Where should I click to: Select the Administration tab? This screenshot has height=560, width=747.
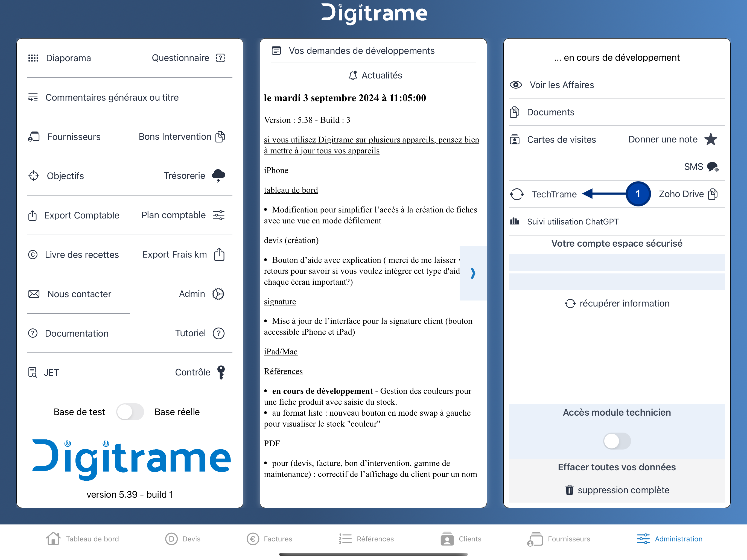tap(670, 539)
